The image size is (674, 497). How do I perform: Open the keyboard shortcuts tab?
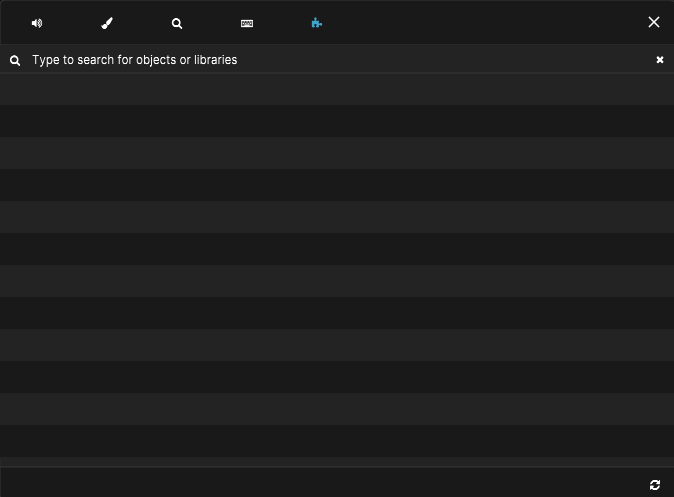click(247, 23)
